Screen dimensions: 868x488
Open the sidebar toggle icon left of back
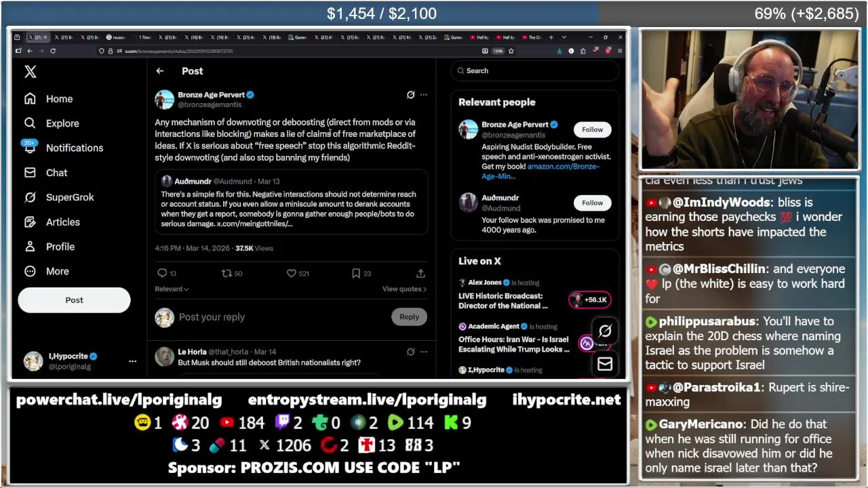point(18,51)
